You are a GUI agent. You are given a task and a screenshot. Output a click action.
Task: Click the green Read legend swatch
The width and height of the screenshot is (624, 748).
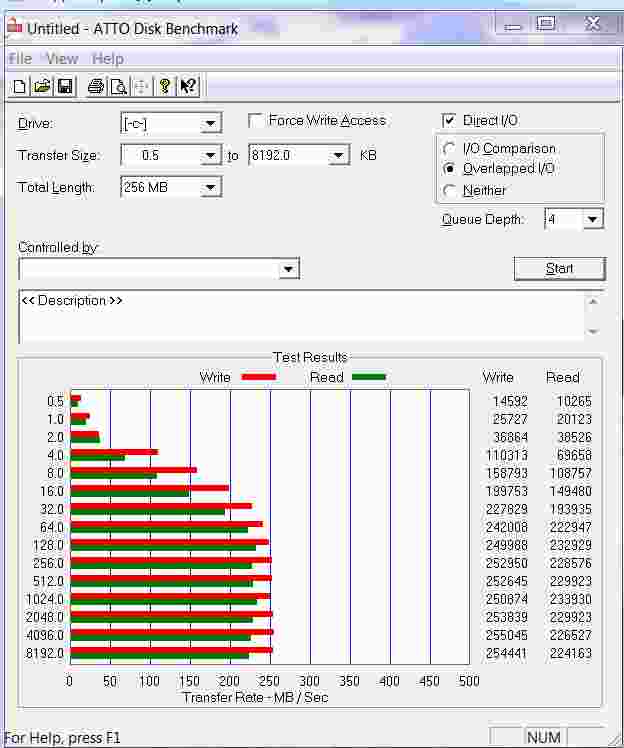click(x=368, y=377)
